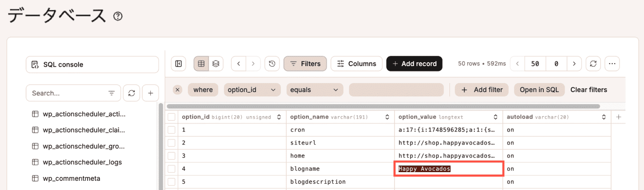Open the equals operator dropdown
Screen dimensions: 644x190
[x=315, y=90]
